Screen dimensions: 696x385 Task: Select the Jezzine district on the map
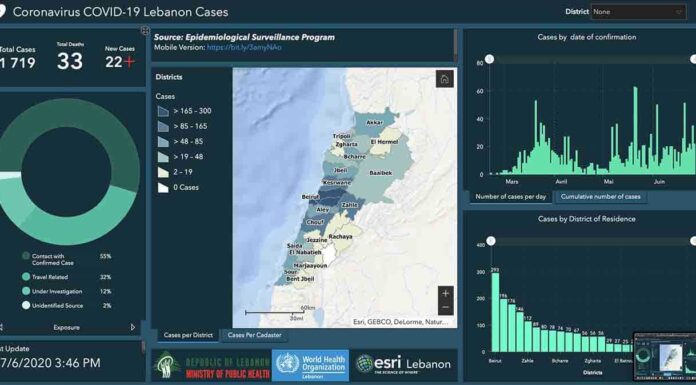tap(317, 240)
